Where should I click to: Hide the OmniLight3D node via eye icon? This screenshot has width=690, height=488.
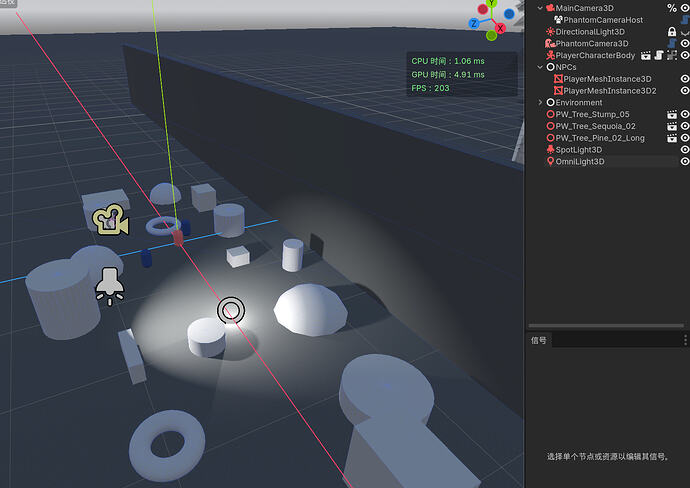685,162
